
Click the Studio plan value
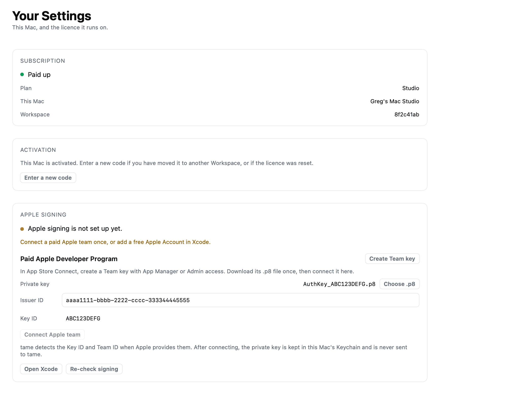pos(411,88)
